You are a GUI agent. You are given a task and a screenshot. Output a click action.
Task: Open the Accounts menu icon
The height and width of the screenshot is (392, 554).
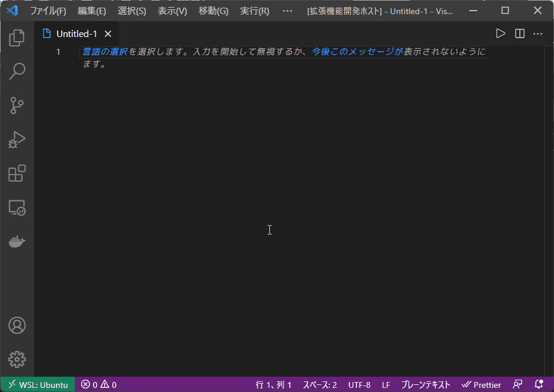tap(17, 326)
